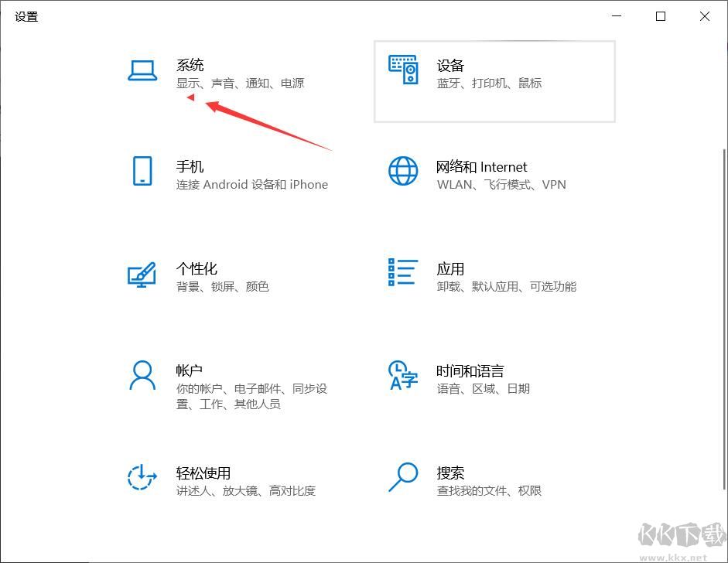Open 卸载、默认应用、可选功能 entry
This screenshot has width=728, height=563.
point(508,286)
